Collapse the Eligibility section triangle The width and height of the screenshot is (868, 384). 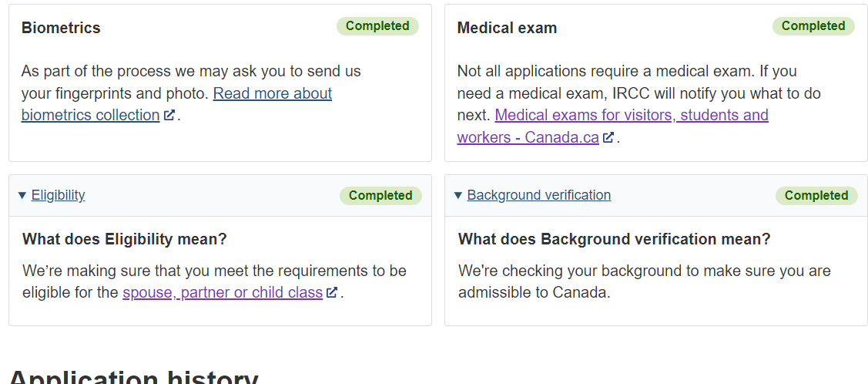(22, 196)
